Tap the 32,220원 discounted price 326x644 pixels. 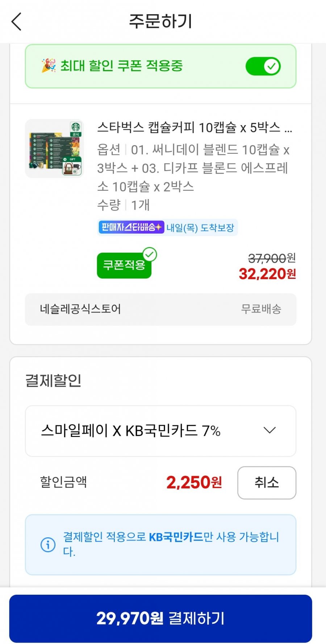[267, 274]
